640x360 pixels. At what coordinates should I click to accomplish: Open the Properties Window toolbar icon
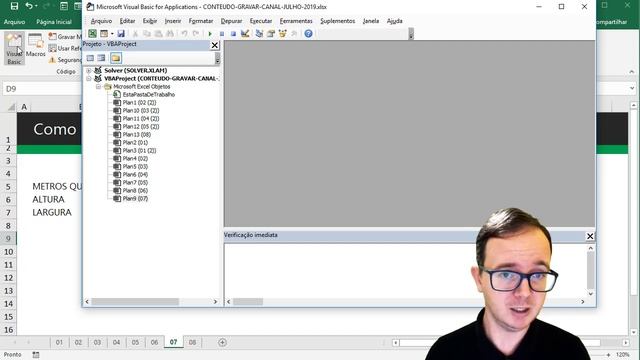(x=271, y=33)
